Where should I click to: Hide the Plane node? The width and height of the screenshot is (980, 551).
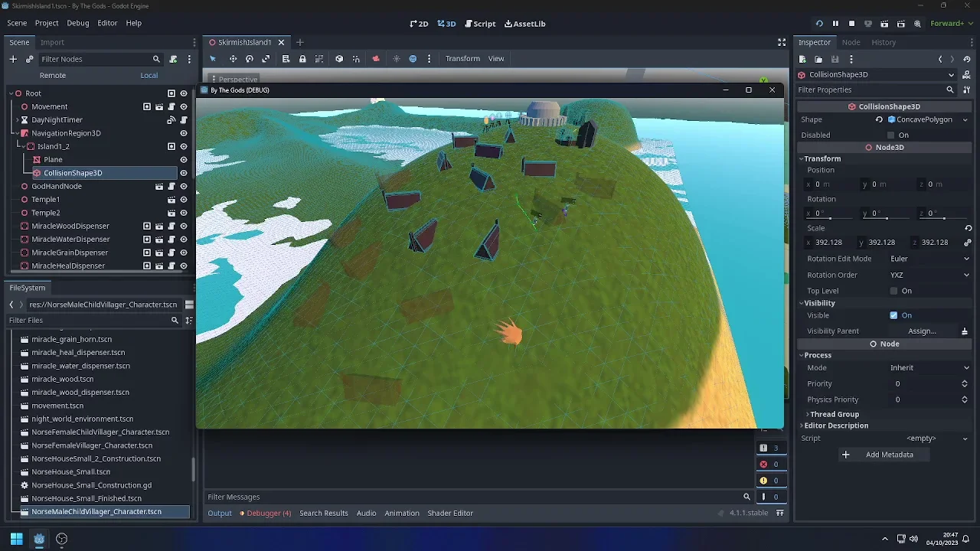point(184,159)
